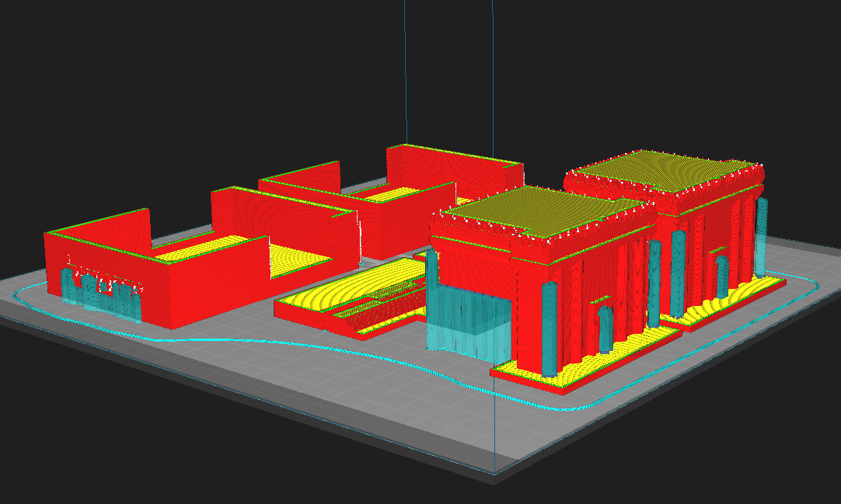Click the rear temple's yellow roof surface
This screenshot has width=841, height=504.
(x=661, y=171)
